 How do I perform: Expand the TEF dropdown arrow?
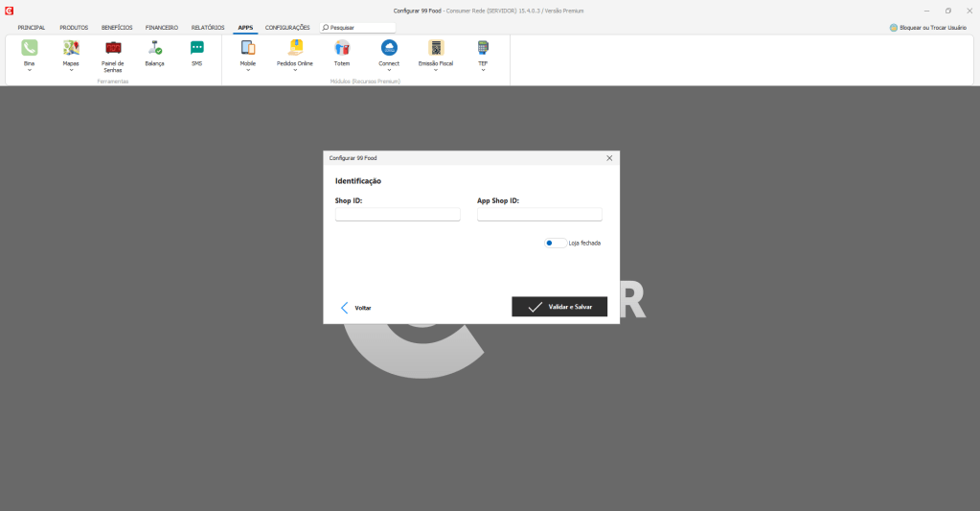(483, 70)
